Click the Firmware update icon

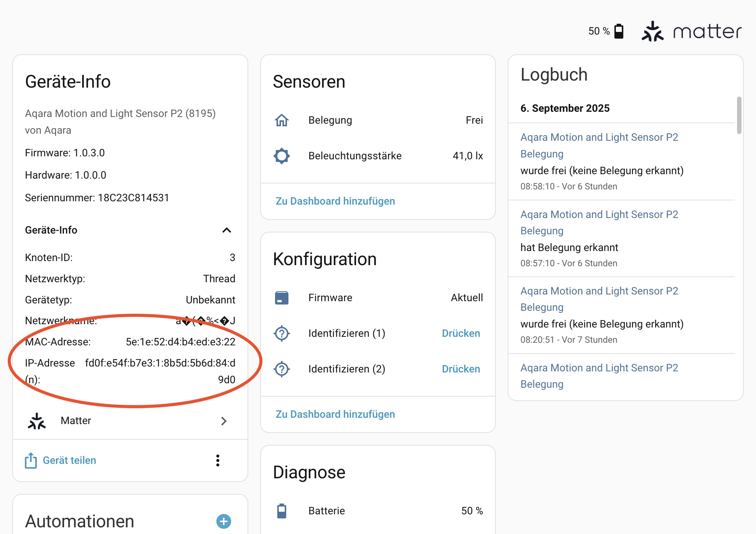[282, 298]
